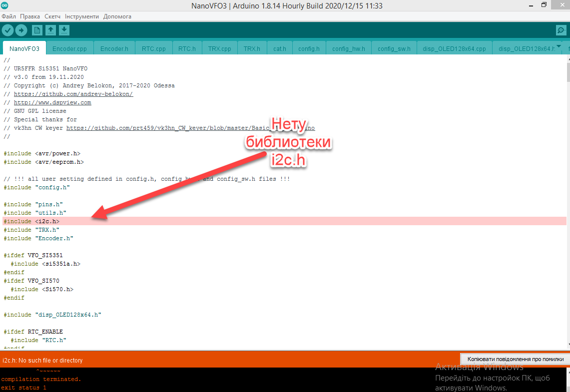
Task: Create a new sketch with New icon
Action: (x=37, y=30)
